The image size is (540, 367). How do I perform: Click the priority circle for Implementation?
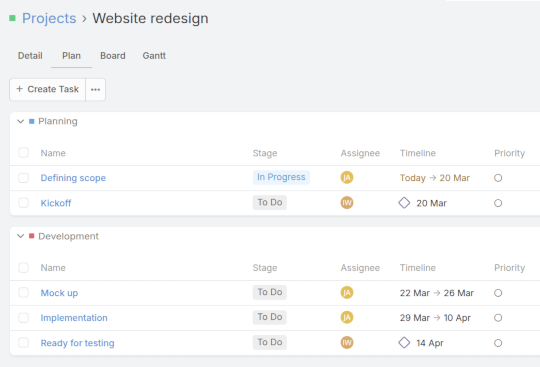tap(498, 318)
